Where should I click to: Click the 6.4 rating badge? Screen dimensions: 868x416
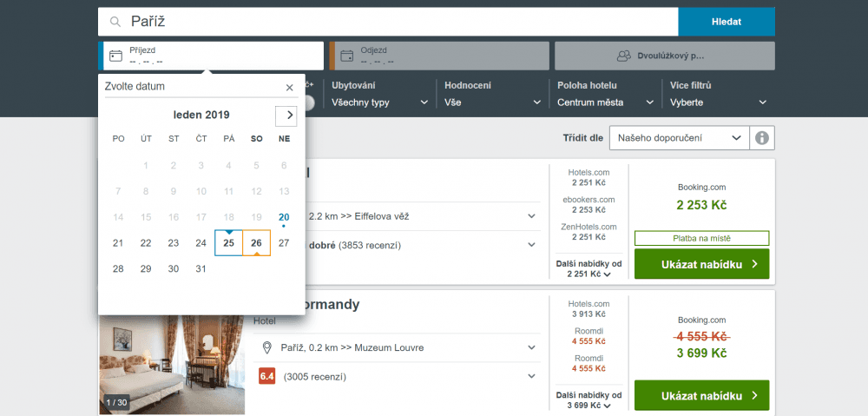(266, 376)
